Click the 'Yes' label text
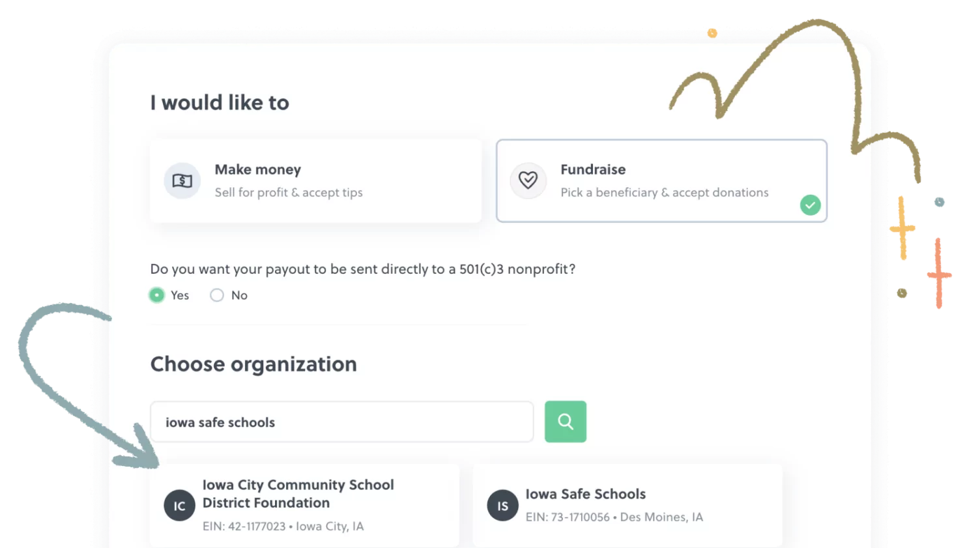The height and width of the screenshot is (548, 980). pyautogui.click(x=180, y=295)
